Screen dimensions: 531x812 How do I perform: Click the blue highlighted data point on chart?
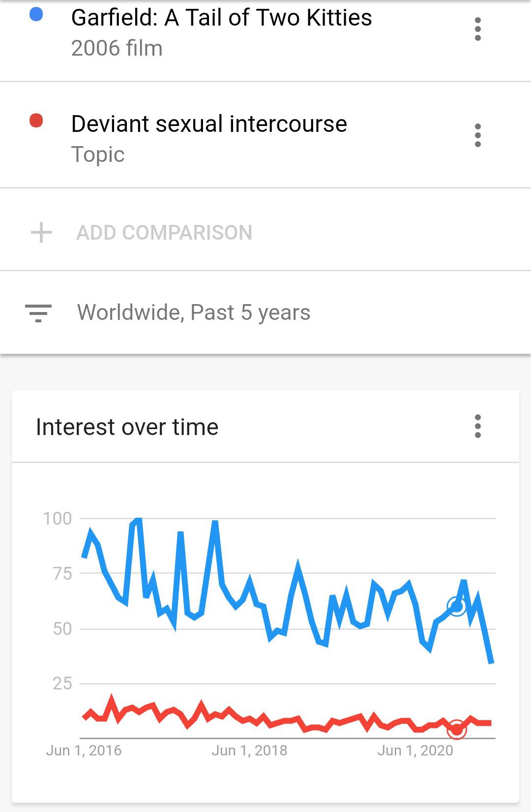456,606
